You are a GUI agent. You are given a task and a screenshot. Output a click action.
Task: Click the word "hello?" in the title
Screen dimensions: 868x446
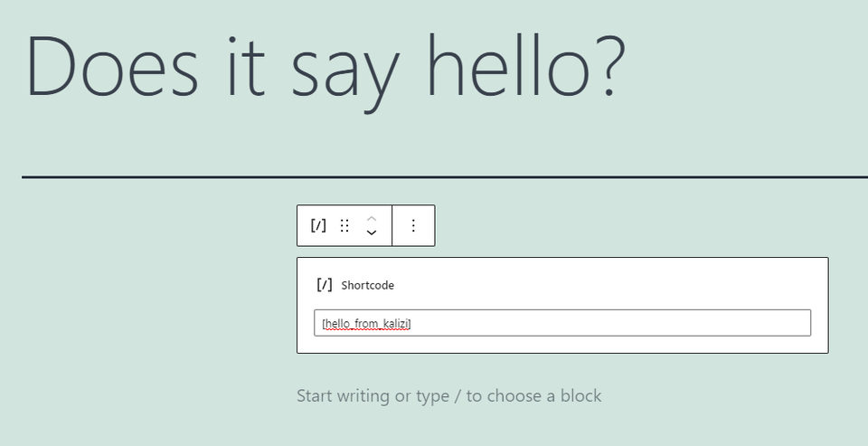pyautogui.click(x=526, y=65)
